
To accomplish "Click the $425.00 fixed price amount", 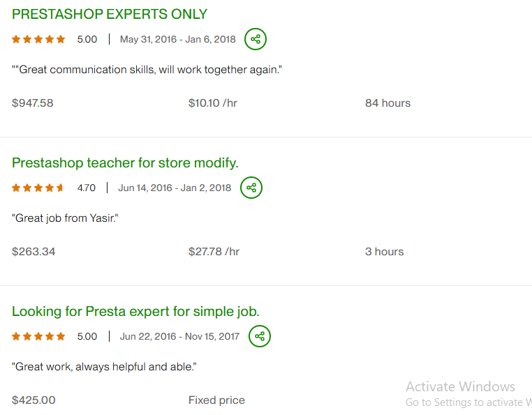I will pyautogui.click(x=34, y=400).
